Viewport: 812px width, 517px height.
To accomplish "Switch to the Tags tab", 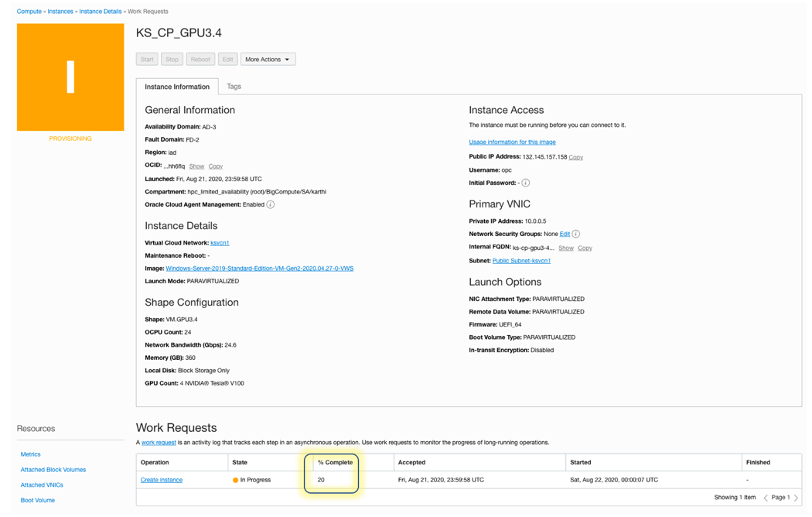I will pyautogui.click(x=234, y=86).
